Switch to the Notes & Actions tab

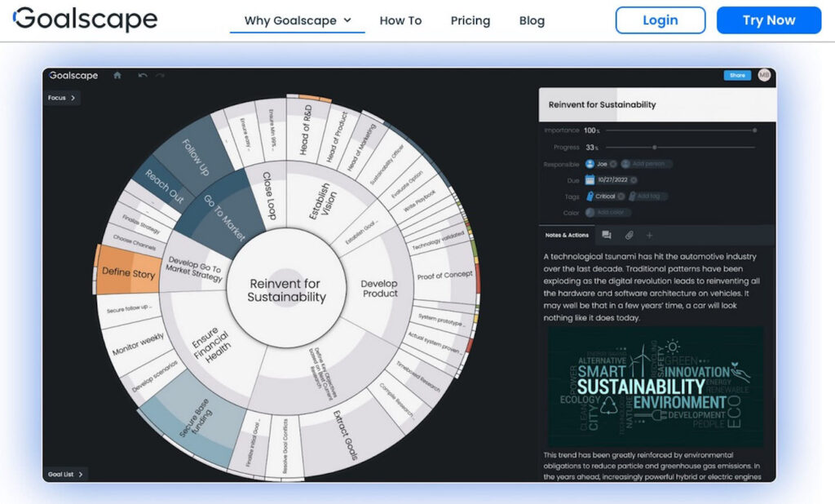pyautogui.click(x=567, y=235)
